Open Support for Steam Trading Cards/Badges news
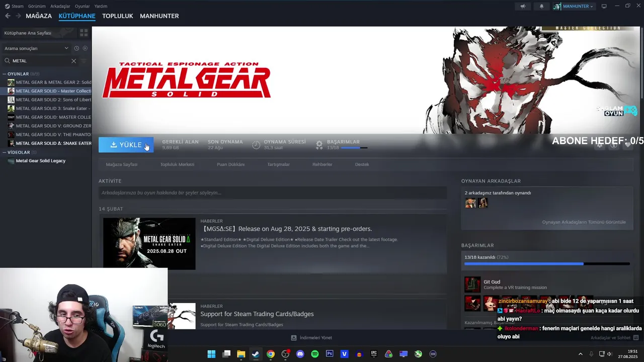 point(257,314)
